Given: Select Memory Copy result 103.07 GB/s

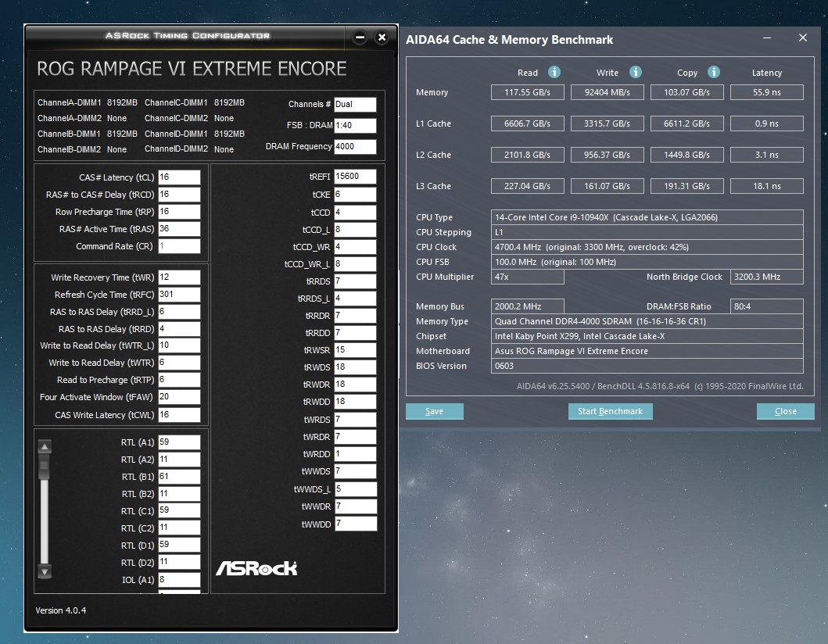Looking at the screenshot, I should pos(687,92).
